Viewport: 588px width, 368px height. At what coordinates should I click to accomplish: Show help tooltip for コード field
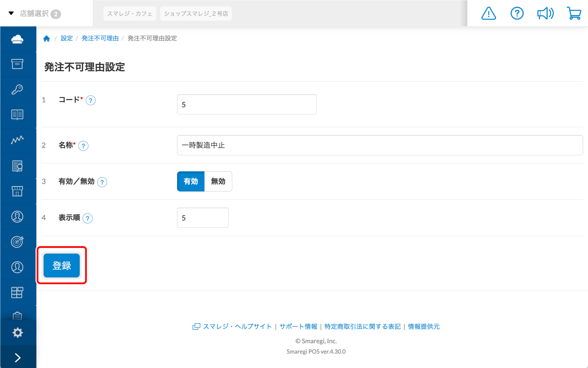[x=91, y=101]
